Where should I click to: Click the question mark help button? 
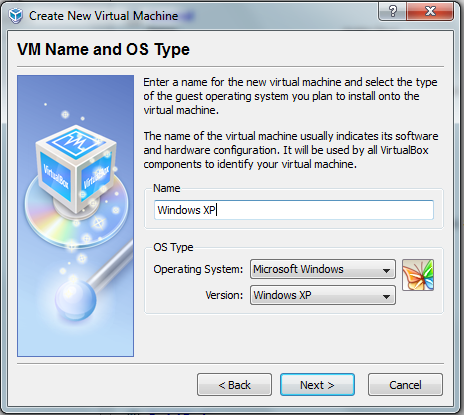tap(392, 12)
